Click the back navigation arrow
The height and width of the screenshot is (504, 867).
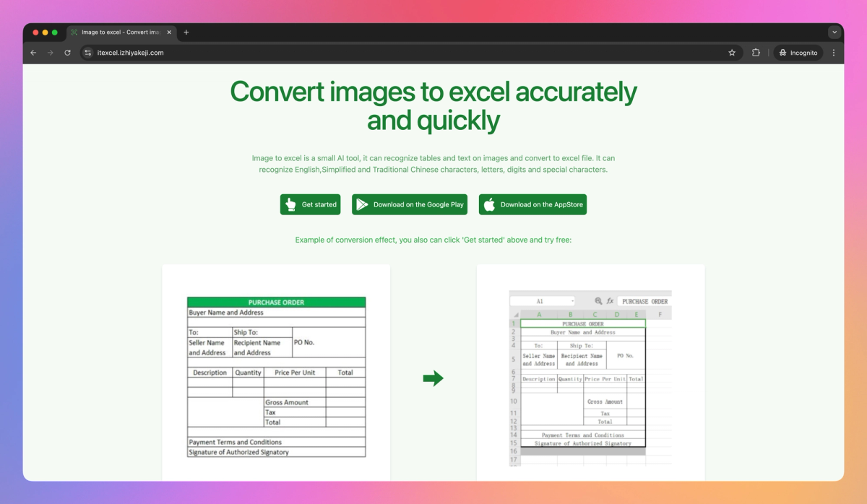tap(33, 52)
